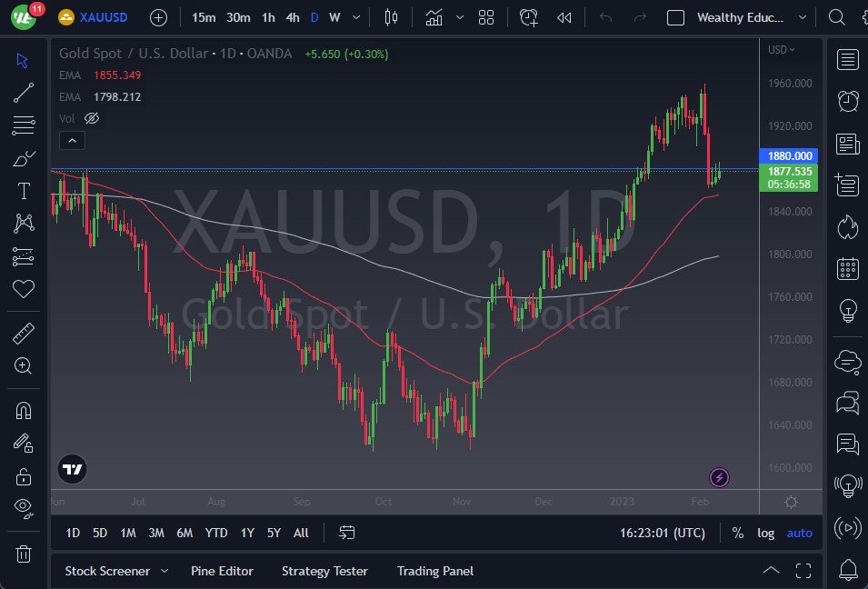Create a new alert

(x=529, y=17)
